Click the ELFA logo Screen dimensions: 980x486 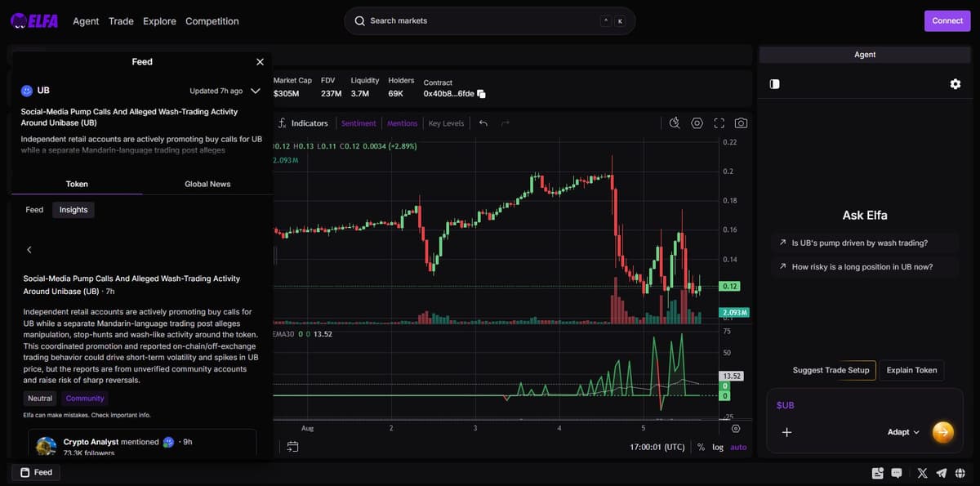pos(34,21)
